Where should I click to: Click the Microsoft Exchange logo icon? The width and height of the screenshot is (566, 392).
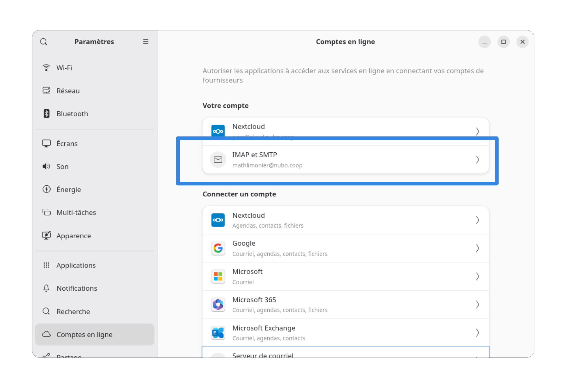(x=218, y=333)
